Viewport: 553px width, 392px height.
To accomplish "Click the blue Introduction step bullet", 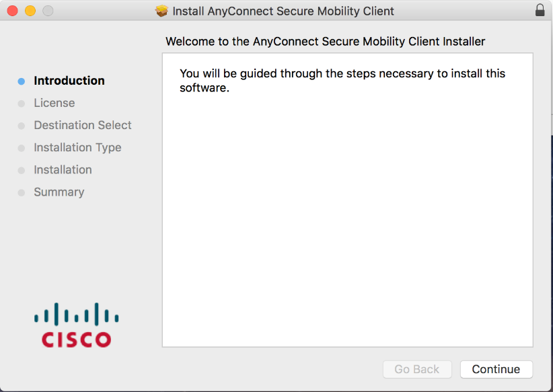I will (x=21, y=81).
